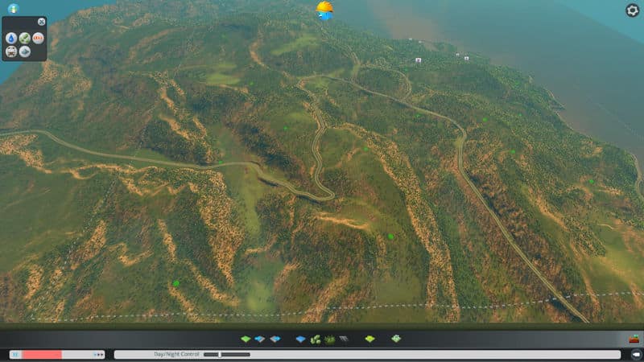The height and width of the screenshot is (362, 644).
Task: Toggle the fish resource overlay
Action: point(25,51)
